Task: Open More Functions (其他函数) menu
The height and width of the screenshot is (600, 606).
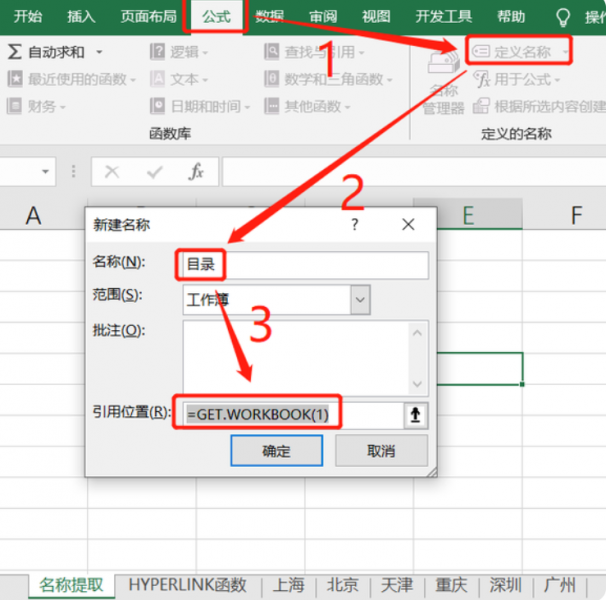Action: [308, 106]
